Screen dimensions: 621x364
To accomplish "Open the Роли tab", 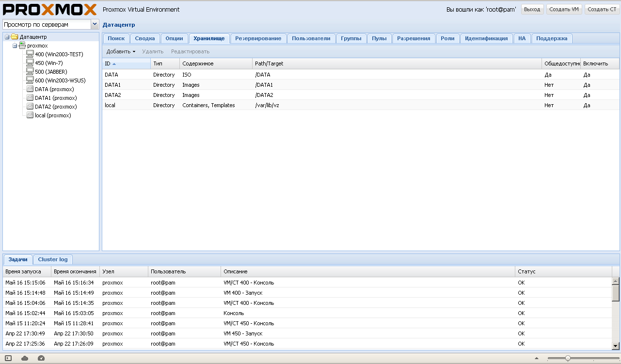I will pyautogui.click(x=447, y=38).
